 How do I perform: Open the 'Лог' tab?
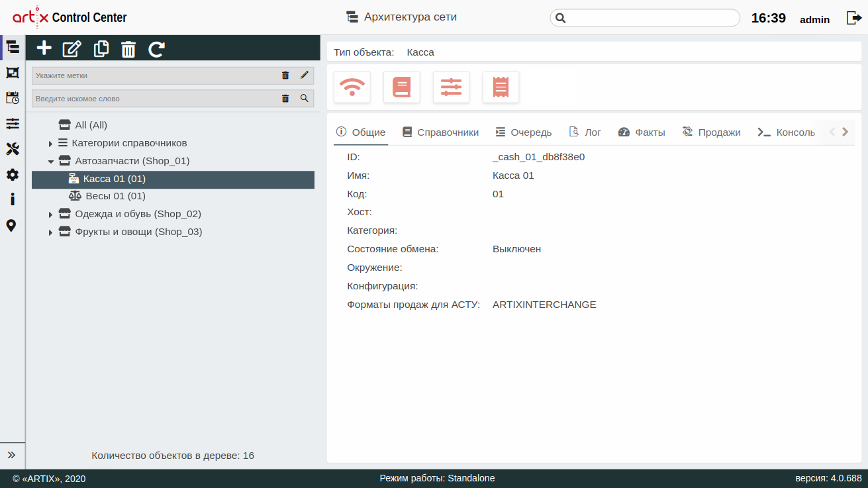[585, 132]
